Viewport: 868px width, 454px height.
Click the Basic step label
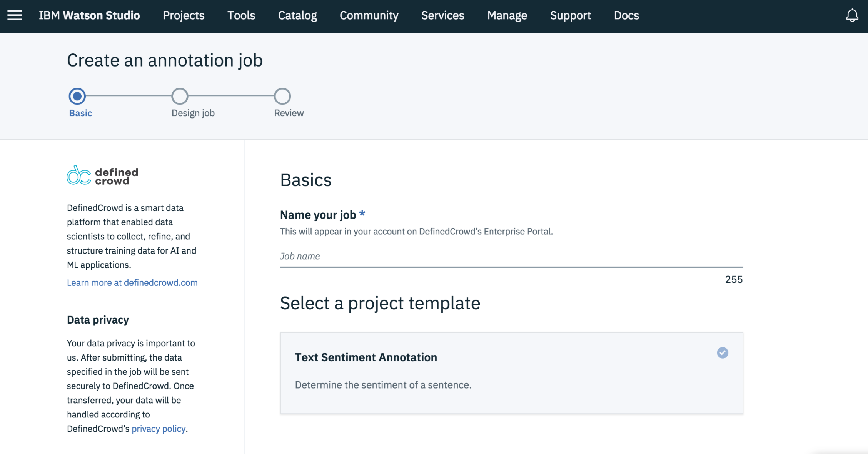(x=80, y=113)
